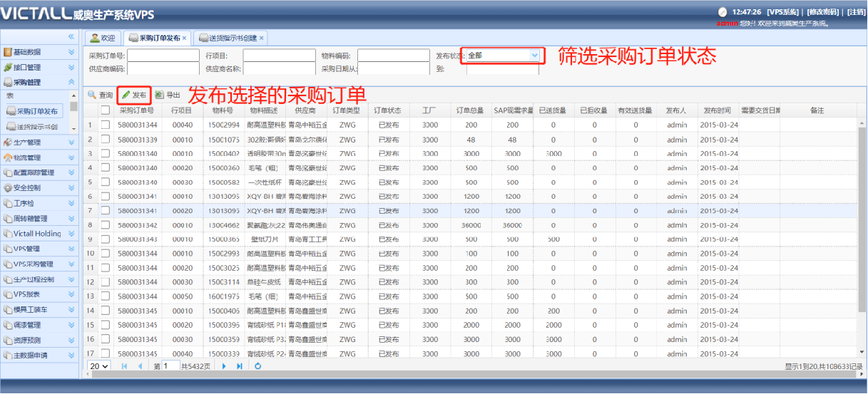Image resolution: width=868 pixels, height=394 pixels.
Task: Click the 注销 logout link
Action: 856,12
